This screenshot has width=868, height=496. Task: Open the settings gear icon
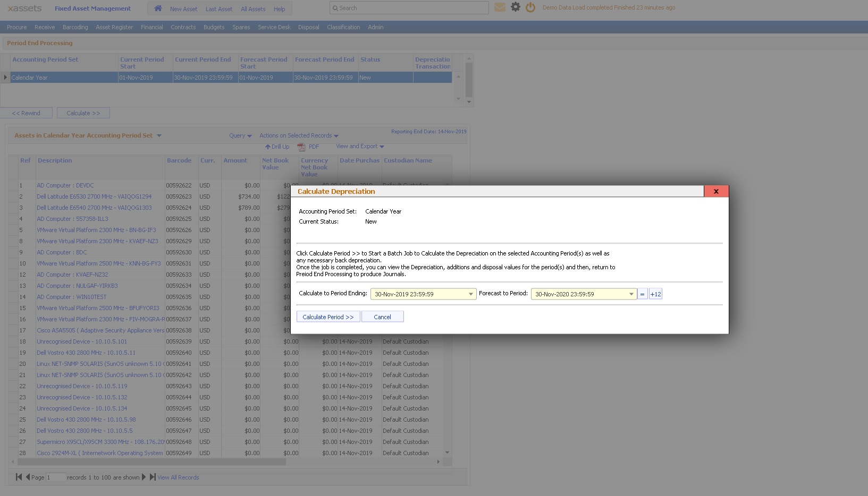[x=515, y=7]
